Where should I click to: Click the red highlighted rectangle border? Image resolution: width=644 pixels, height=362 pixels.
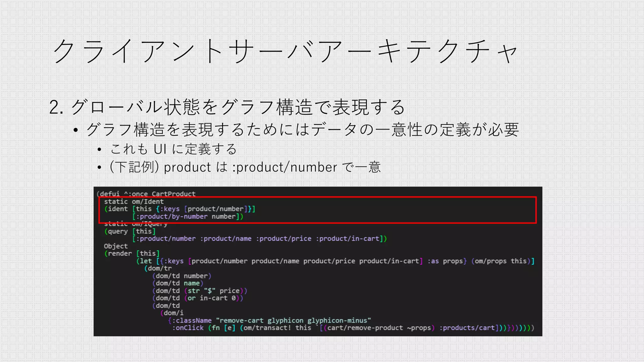pos(318,197)
